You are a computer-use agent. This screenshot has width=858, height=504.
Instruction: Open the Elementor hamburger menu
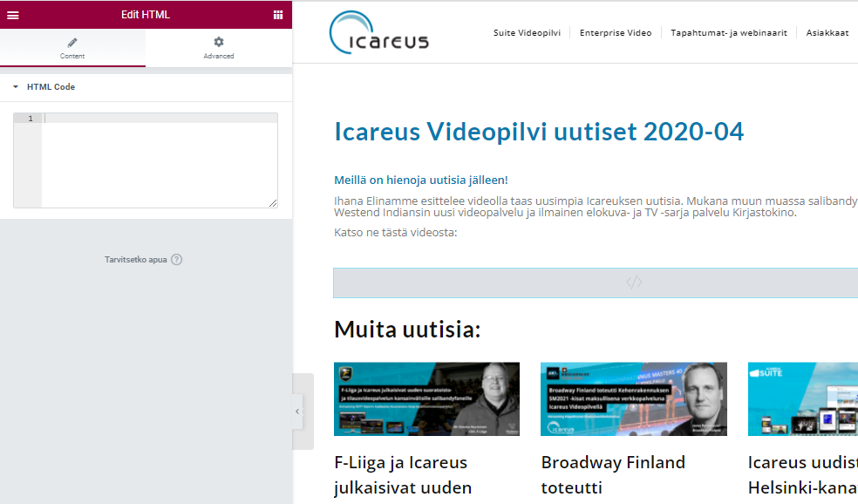pos(13,15)
